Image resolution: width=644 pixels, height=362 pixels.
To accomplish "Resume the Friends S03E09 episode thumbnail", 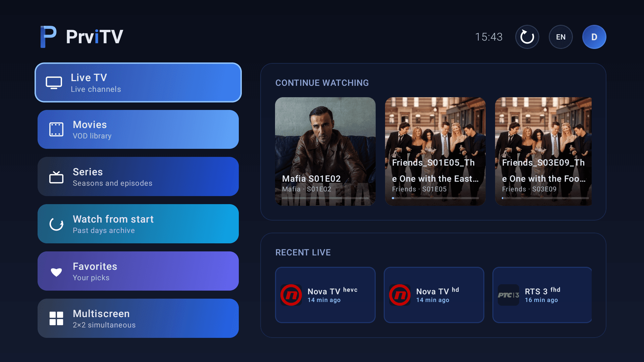I will [x=543, y=152].
